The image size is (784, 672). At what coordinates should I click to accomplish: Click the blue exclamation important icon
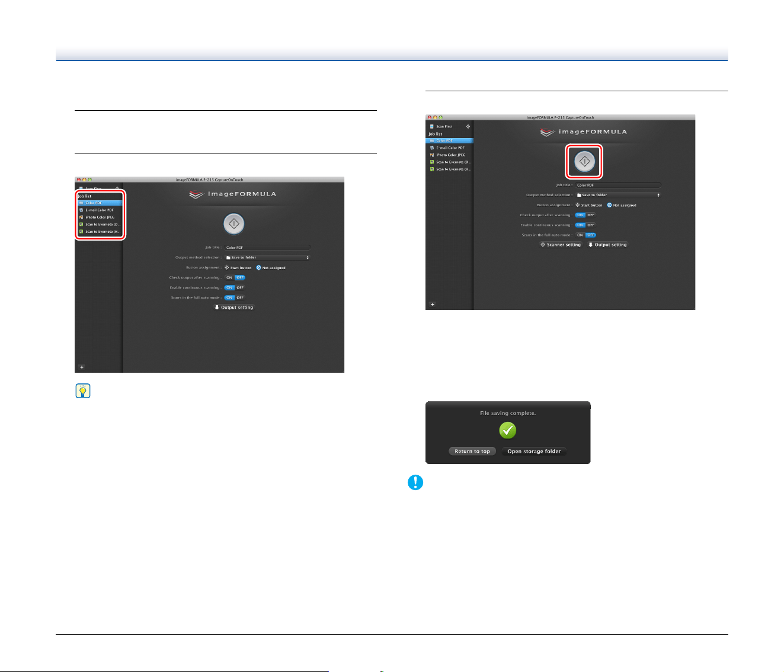pyautogui.click(x=415, y=482)
